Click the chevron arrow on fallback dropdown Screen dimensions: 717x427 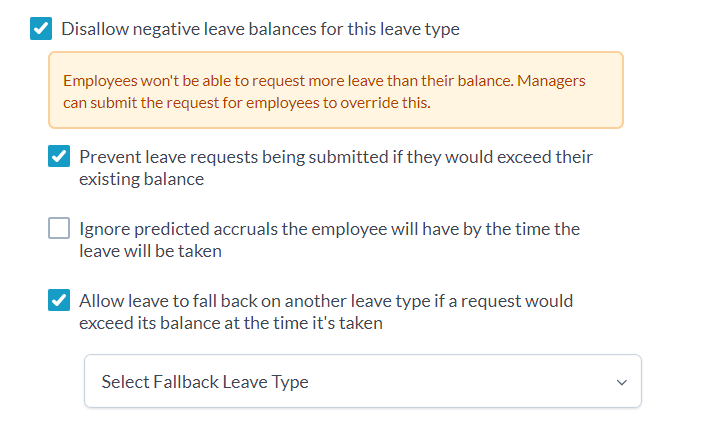coord(621,382)
